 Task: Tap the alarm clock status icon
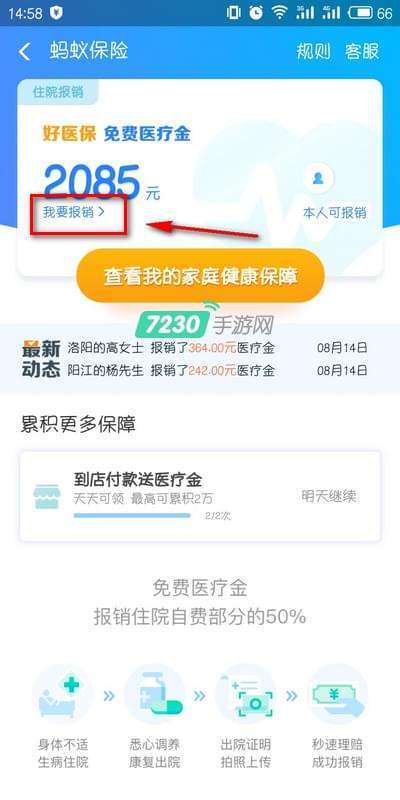tap(257, 13)
